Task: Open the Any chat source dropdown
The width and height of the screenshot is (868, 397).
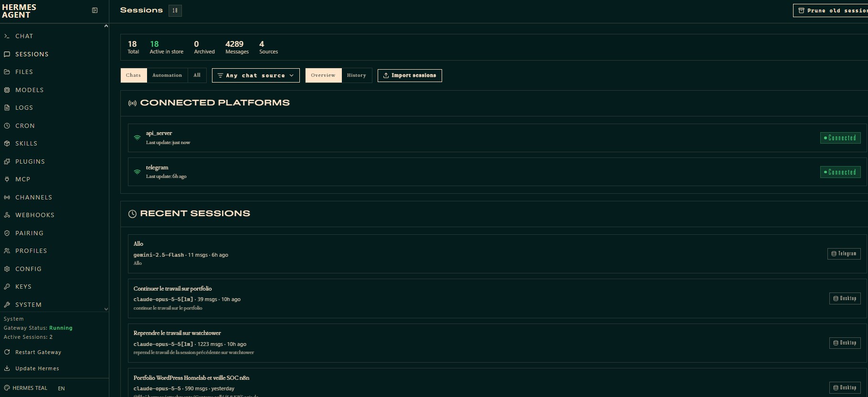Action: (x=256, y=75)
